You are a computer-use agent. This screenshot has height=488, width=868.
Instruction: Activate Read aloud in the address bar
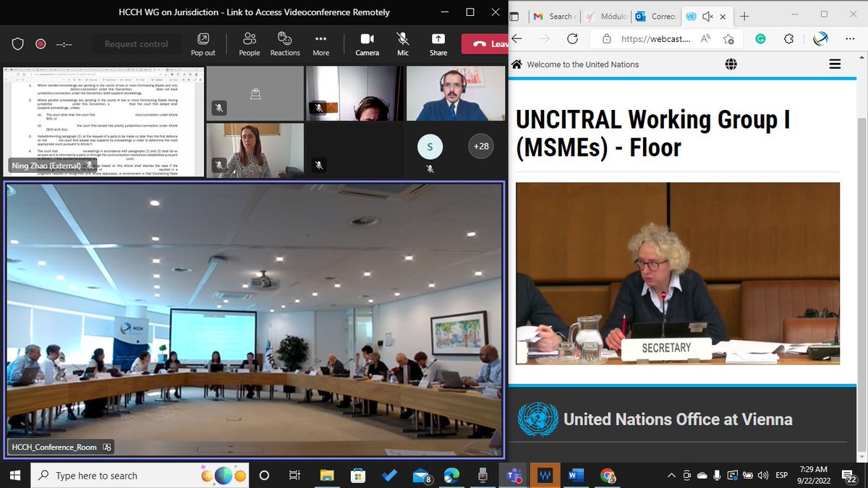[704, 39]
